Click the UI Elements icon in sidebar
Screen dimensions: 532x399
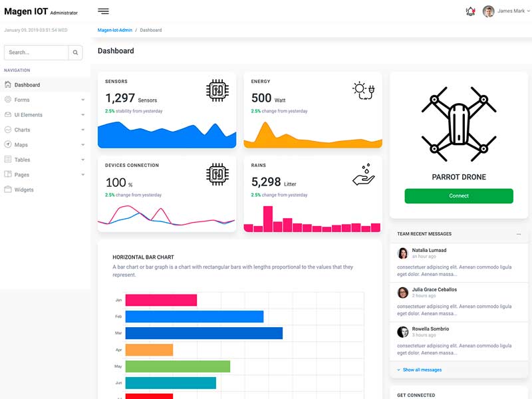point(8,114)
